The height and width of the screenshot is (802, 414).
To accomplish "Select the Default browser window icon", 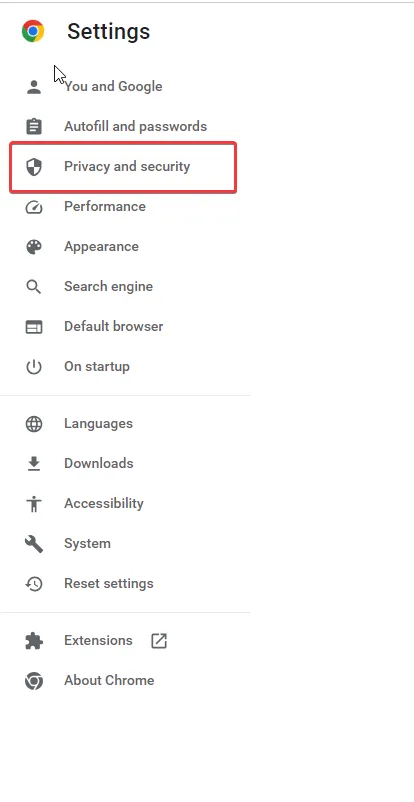I will click(x=34, y=327).
